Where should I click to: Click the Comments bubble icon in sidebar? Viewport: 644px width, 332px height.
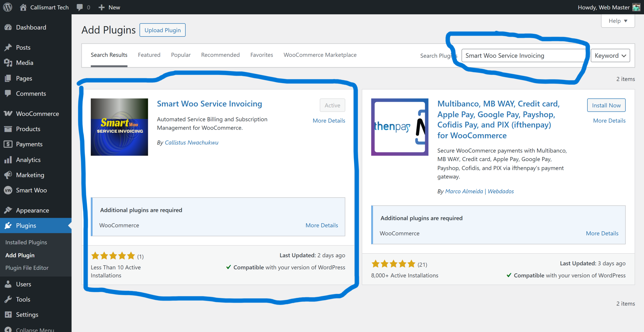[x=8, y=93]
